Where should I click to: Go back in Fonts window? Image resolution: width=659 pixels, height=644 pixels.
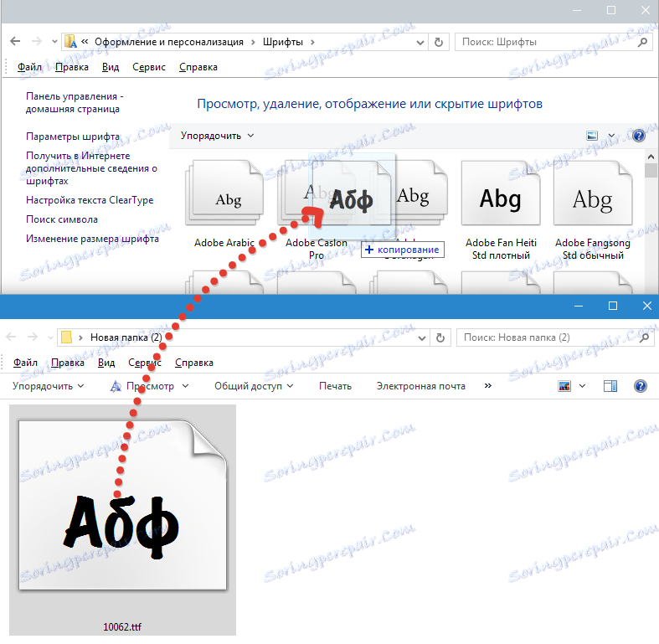pyautogui.click(x=15, y=41)
